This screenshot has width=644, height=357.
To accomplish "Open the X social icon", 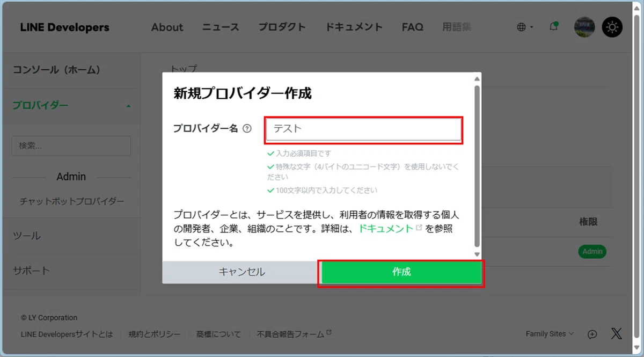I will pos(617,334).
